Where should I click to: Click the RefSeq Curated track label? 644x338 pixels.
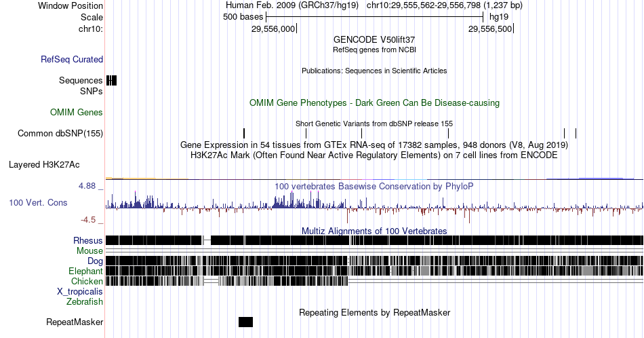tap(72, 59)
